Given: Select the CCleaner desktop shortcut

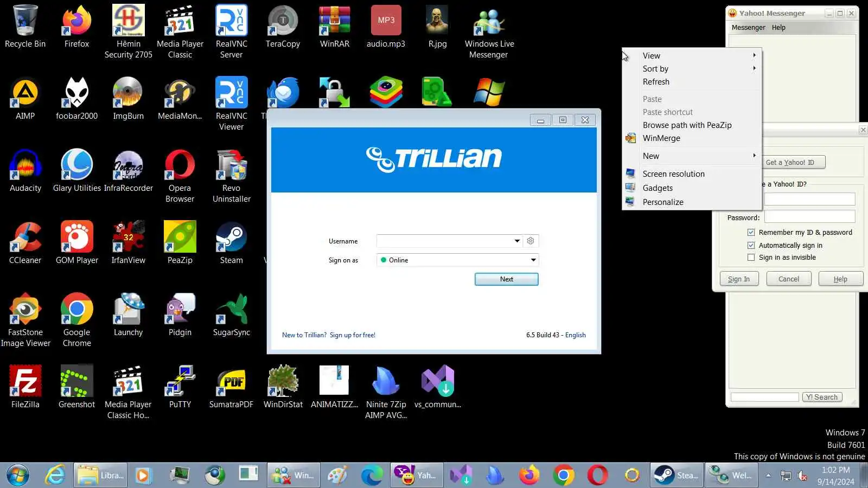Looking at the screenshot, I should coord(25,243).
